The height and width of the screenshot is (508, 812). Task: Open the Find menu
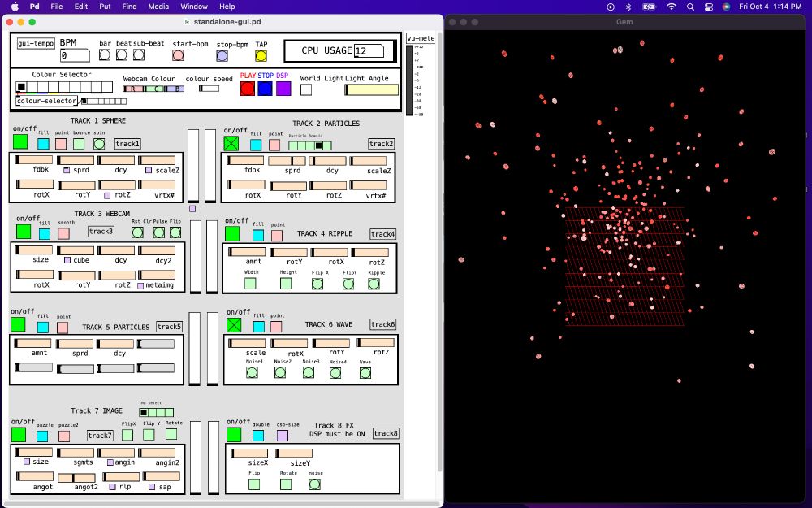pyautogui.click(x=129, y=7)
